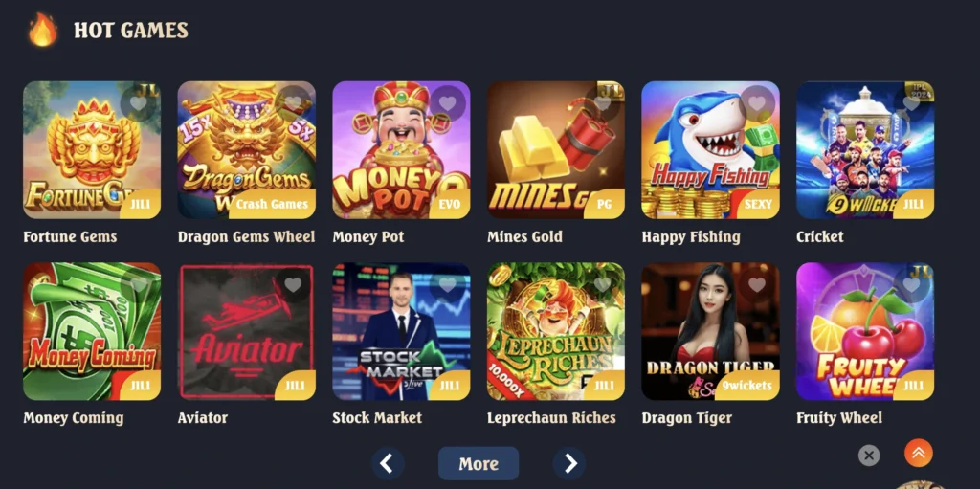This screenshot has width=980, height=489.
Task: Click the Leprechaun Riches title link
Action: point(551,418)
